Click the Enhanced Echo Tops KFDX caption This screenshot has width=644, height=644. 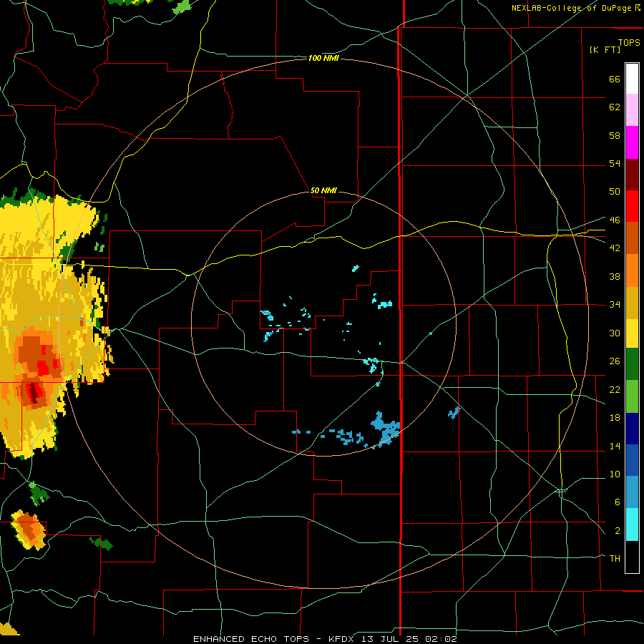pos(325,639)
